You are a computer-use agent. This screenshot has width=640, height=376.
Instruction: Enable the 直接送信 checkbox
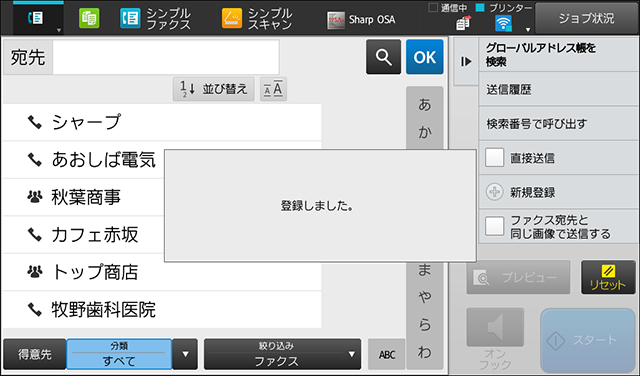pos(494,158)
